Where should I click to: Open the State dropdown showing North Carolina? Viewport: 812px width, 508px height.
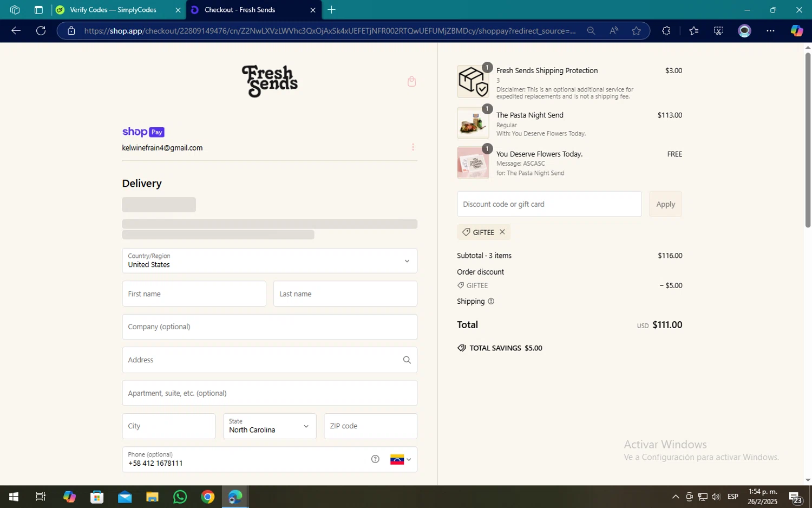pyautogui.click(x=269, y=426)
